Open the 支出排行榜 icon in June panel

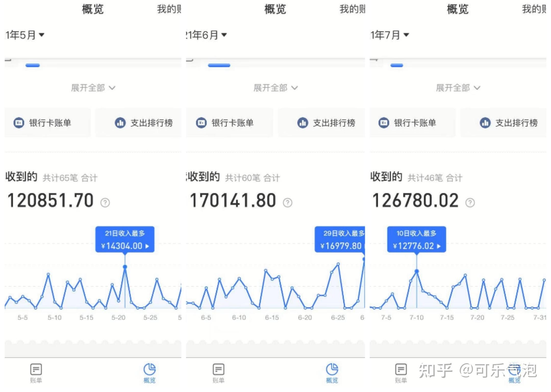302,123
